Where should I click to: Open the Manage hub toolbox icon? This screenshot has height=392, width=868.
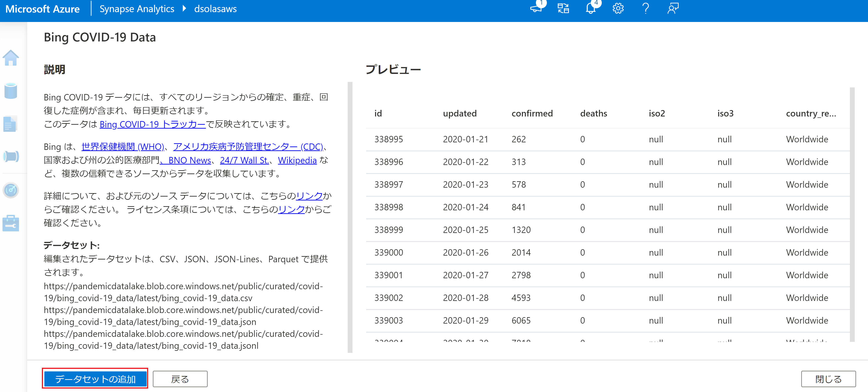click(11, 223)
